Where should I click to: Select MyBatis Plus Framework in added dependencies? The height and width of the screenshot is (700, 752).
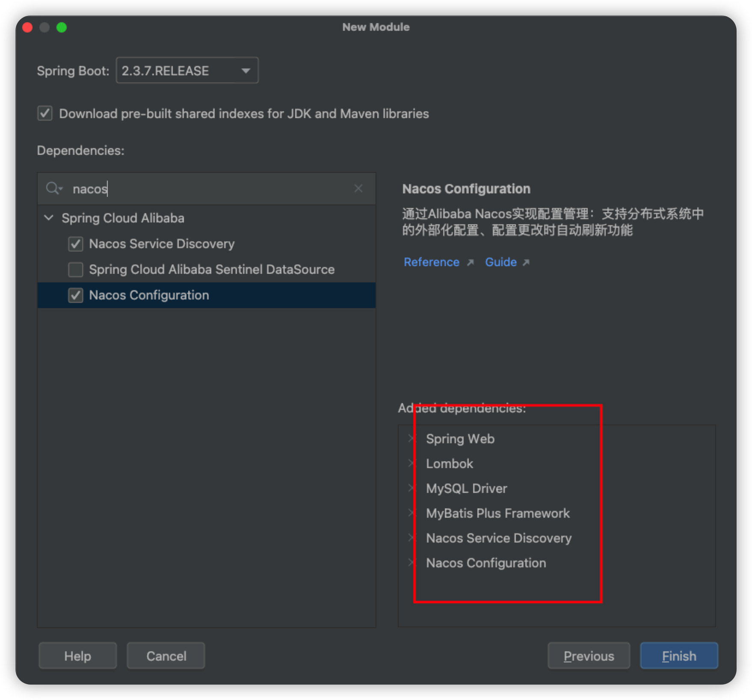point(498,513)
